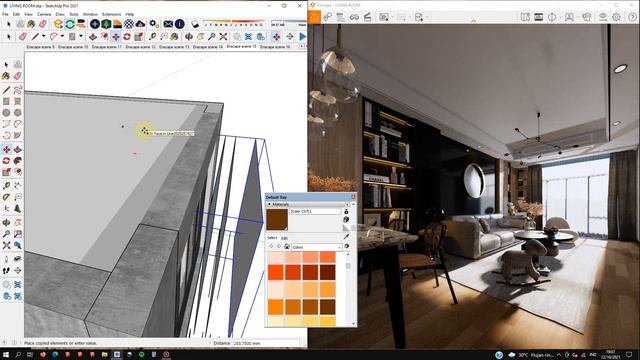Open Windows search on the taskbar

pyautogui.click(x=18, y=355)
